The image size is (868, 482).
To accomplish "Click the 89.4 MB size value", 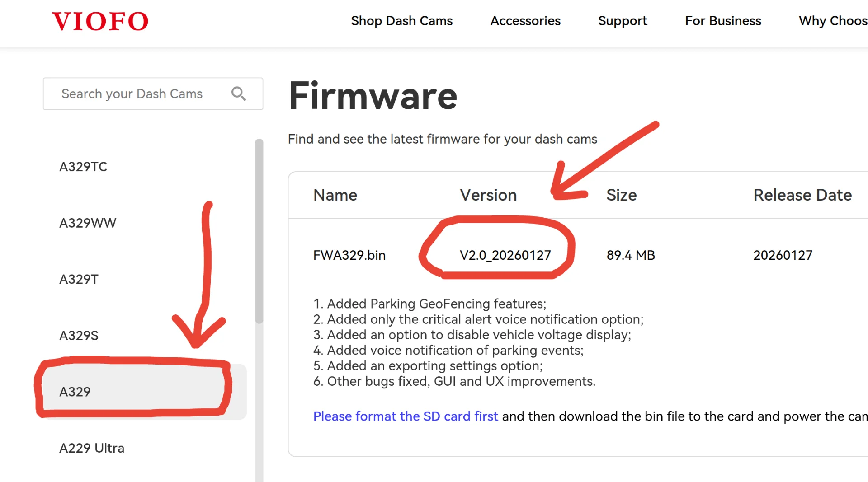I will 631,255.
